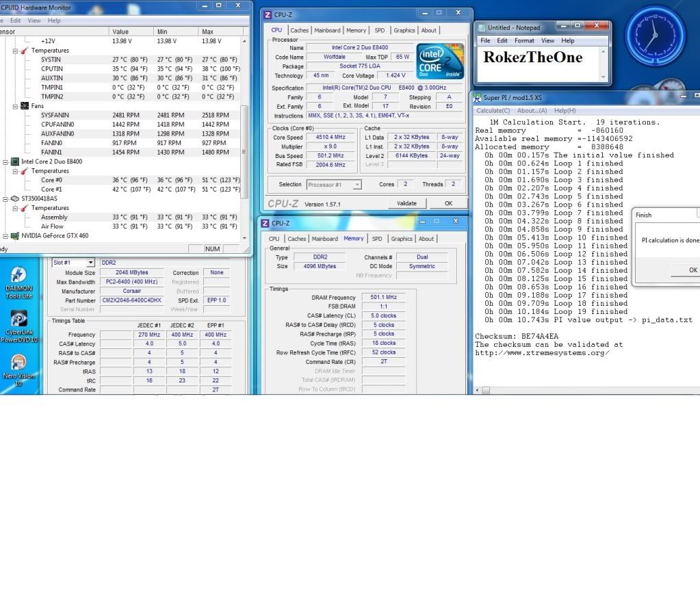Click the Notepad title bar icon

(481, 27)
